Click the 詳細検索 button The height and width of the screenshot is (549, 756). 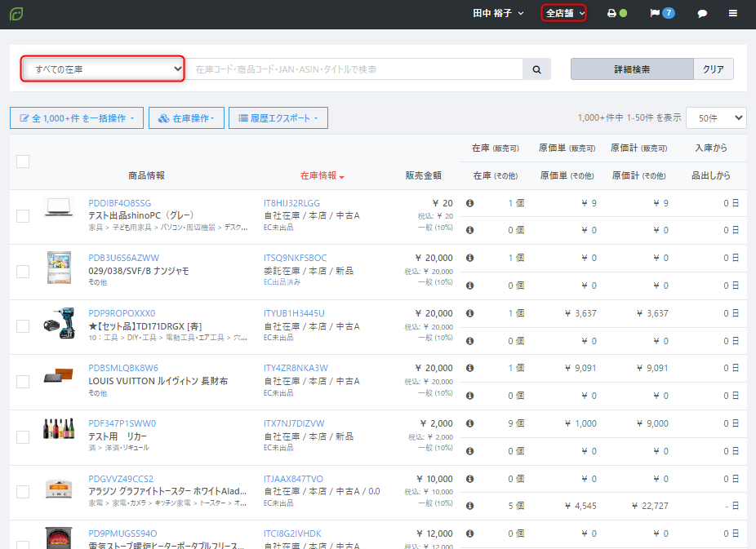pos(632,69)
